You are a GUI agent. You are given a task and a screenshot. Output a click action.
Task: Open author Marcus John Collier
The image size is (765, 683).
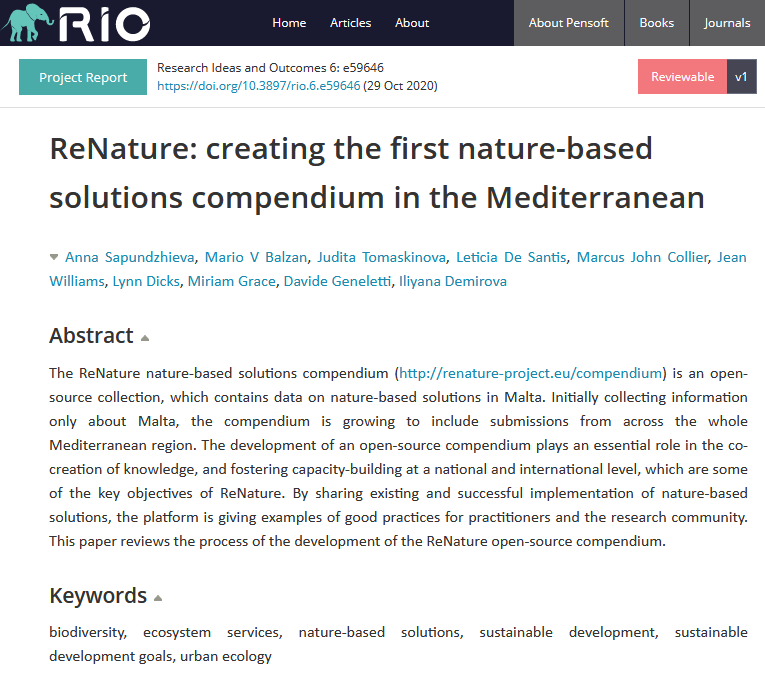pos(642,257)
